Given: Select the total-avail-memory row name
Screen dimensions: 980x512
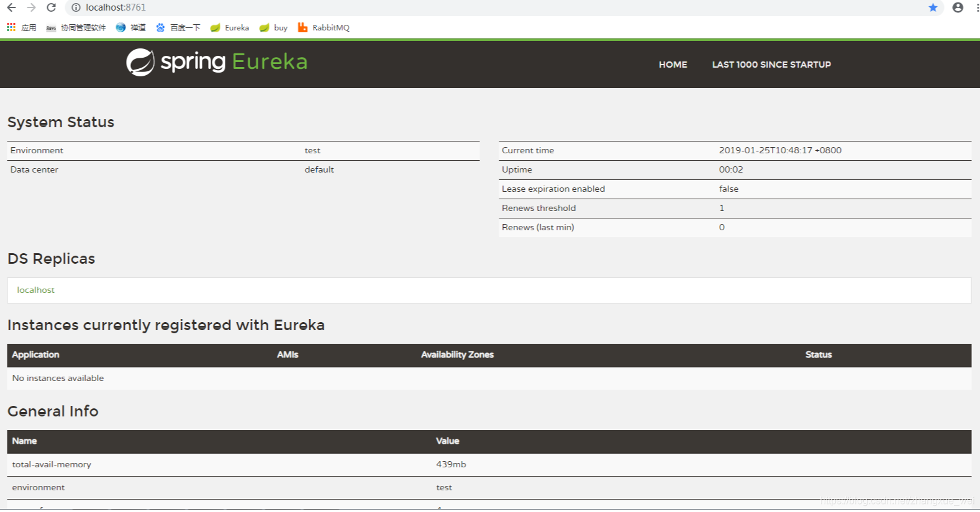Looking at the screenshot, I should 52,464.
